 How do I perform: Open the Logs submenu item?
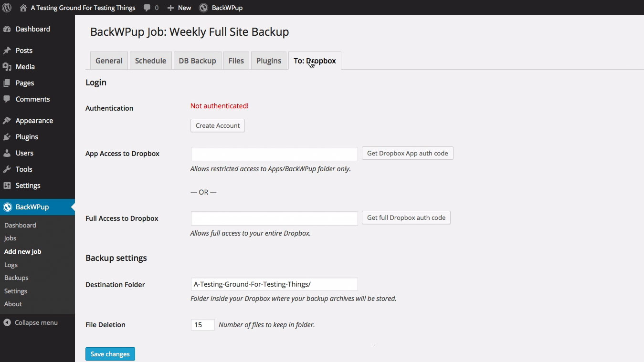(11, 265)
